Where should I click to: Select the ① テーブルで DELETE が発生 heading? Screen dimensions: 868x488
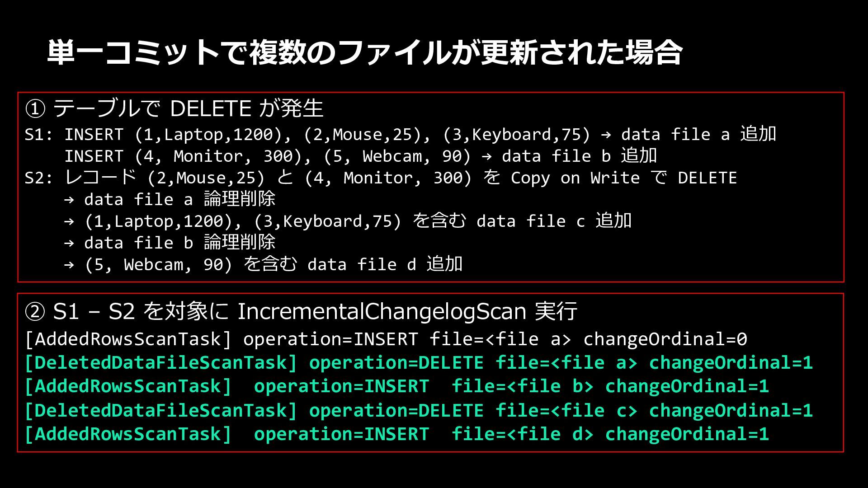(x=174, y=108)
